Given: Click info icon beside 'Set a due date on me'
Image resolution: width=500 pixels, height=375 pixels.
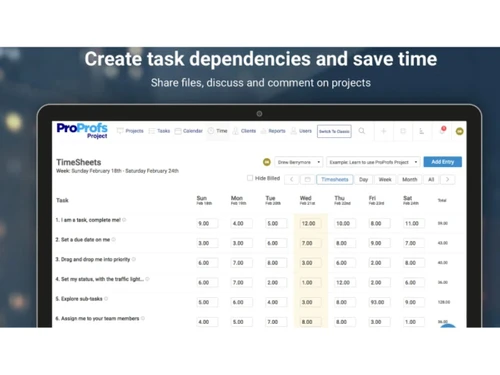Looking at the screenshot, I should click(x=113, y=239).
